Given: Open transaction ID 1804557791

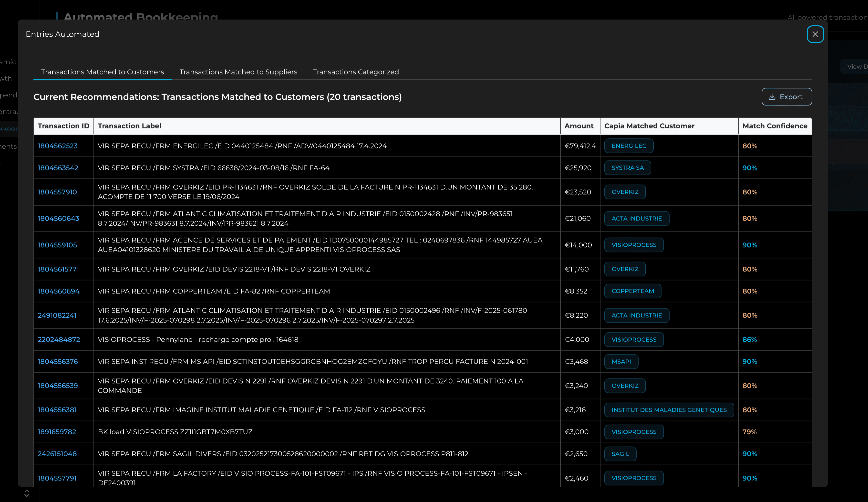Looking at the screenshot, I should coord(57,478).
